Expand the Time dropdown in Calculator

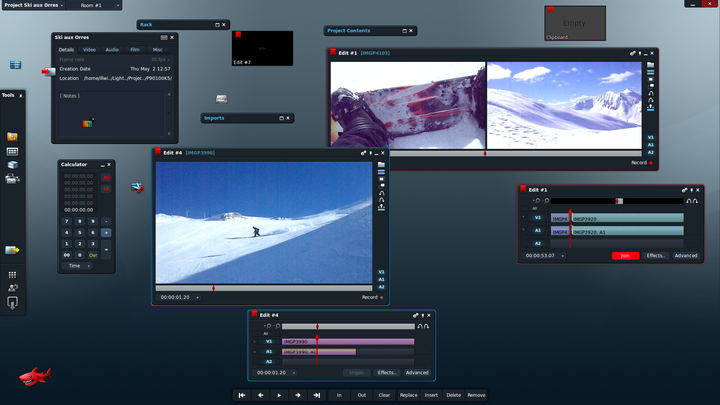click(77, 266)
